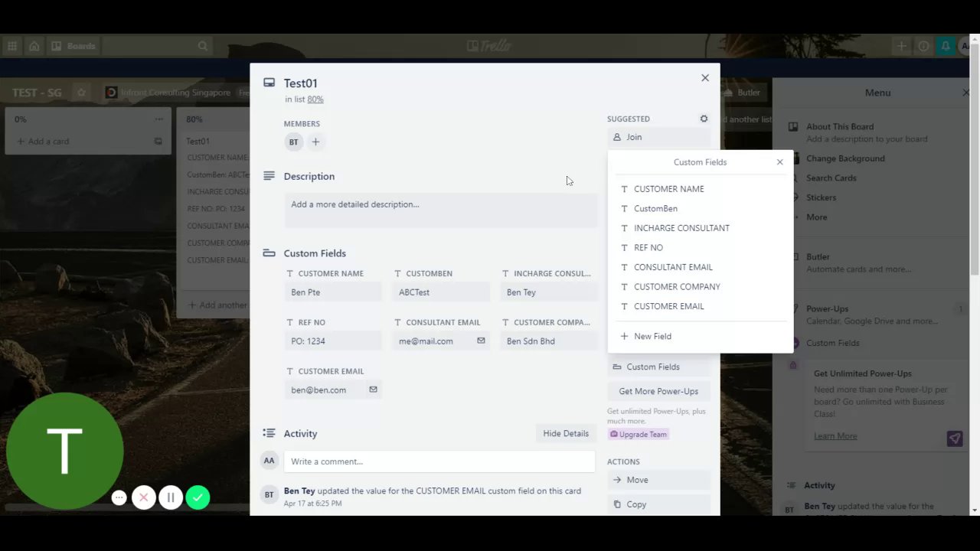Viewport: 980px width, 551px height.
Task: Edit Ref No value PO: 1234
Action: (333, 341)
